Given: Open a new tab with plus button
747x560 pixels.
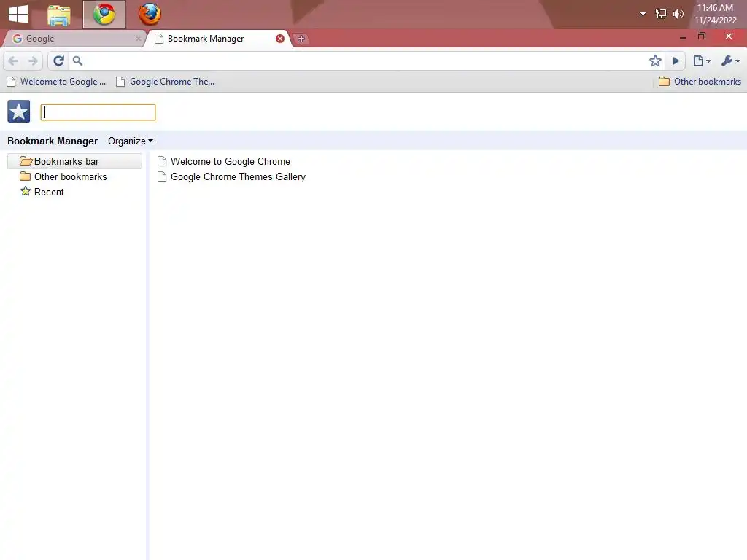Looking at the screenshot, I should (301, 39).
